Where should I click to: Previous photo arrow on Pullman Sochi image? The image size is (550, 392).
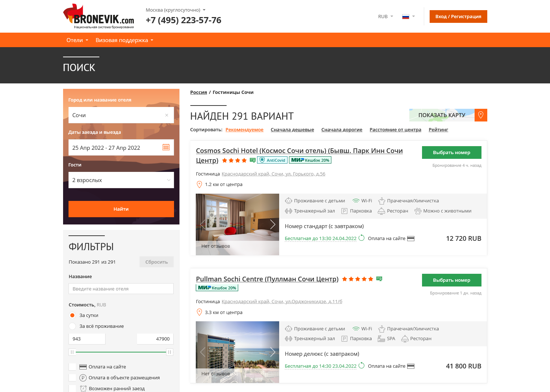tap(202, 352)
